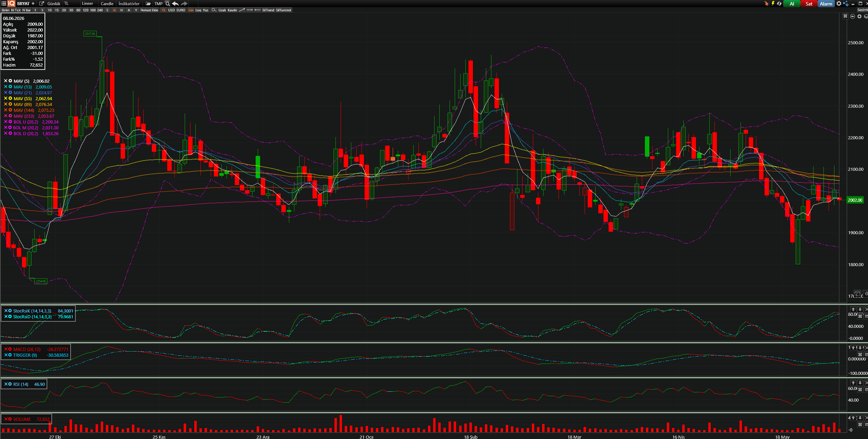Click the blue Alarm button
The image size is (868, 439).
tap(826, 4)
